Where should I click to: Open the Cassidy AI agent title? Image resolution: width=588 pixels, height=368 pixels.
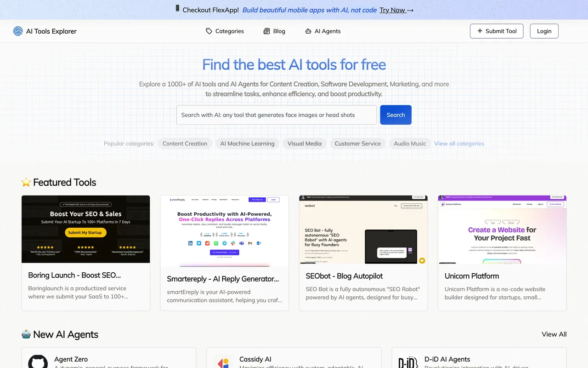click(255, 359)
